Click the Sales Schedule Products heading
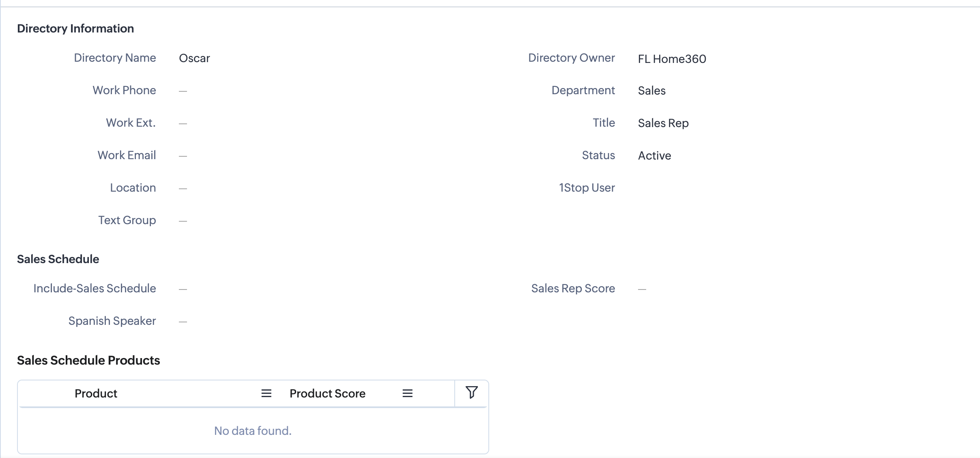Screen dimensions: 980x458 click(88, 360)
